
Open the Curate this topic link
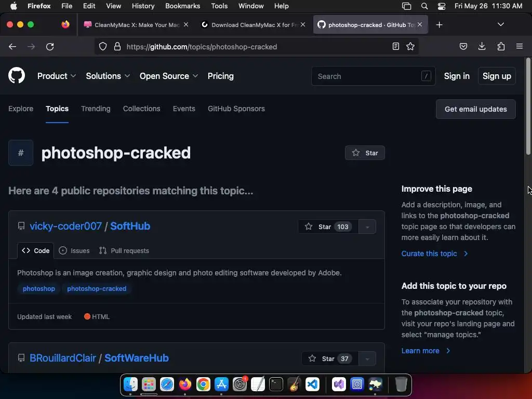[x=435, y=254]
